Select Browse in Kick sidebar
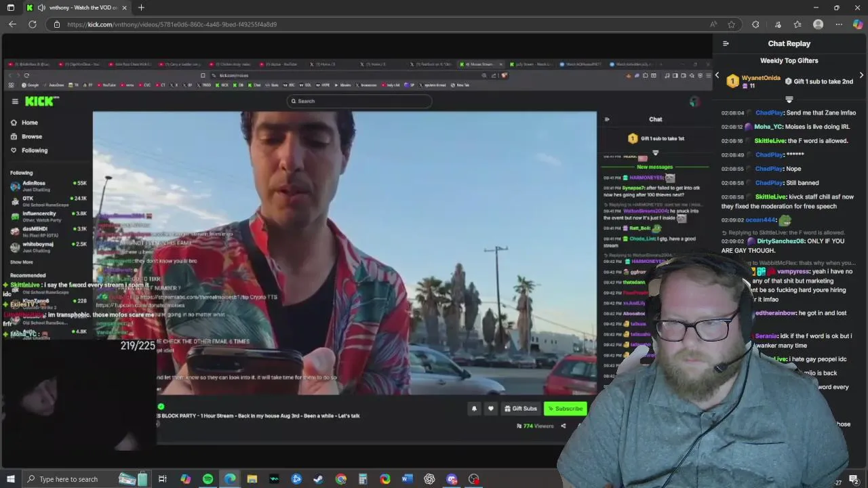 [x=26, y=136]
